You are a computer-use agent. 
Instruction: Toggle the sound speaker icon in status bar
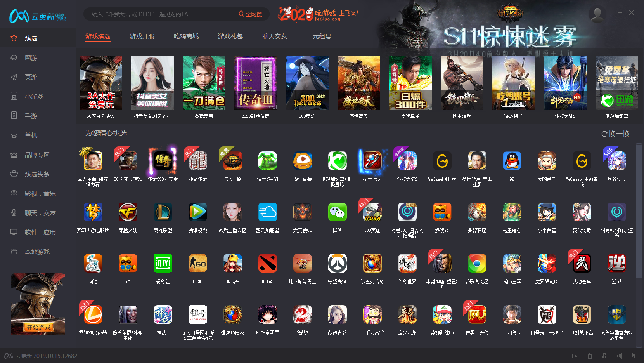click(619, 356)
